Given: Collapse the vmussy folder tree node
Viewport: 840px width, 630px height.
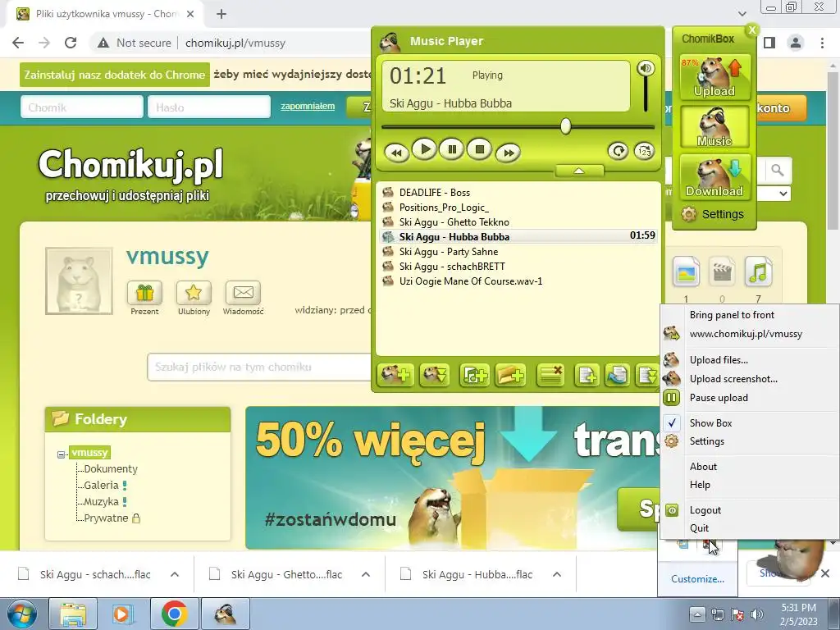Looking at the screenshot, I should [61, 454].
